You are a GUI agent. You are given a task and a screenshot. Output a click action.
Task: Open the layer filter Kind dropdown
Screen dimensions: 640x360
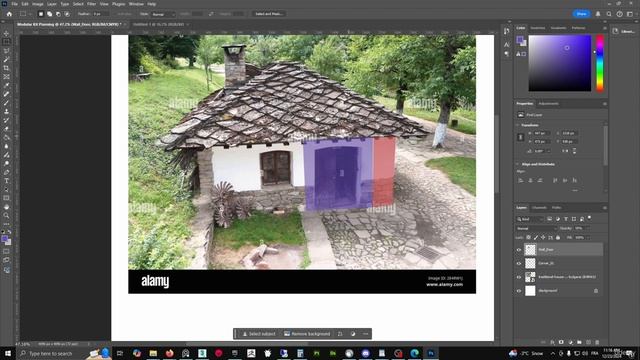[x=530, y=219]
